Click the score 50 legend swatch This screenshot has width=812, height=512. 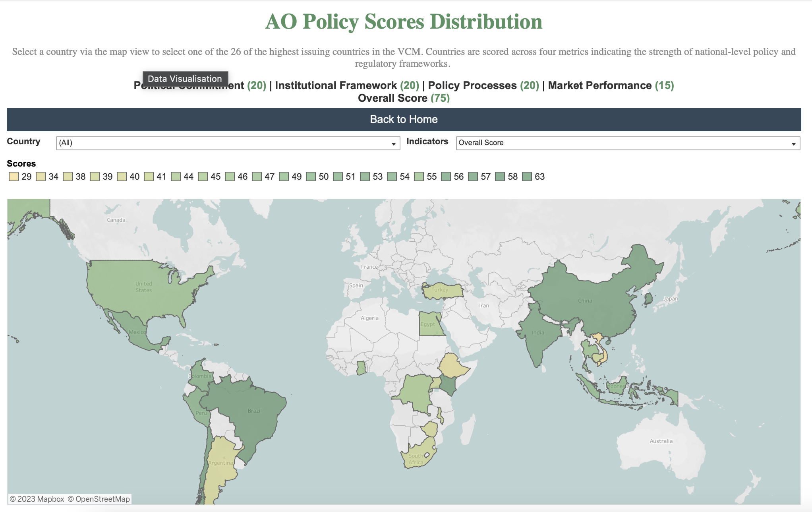click(x=310, y=176)
